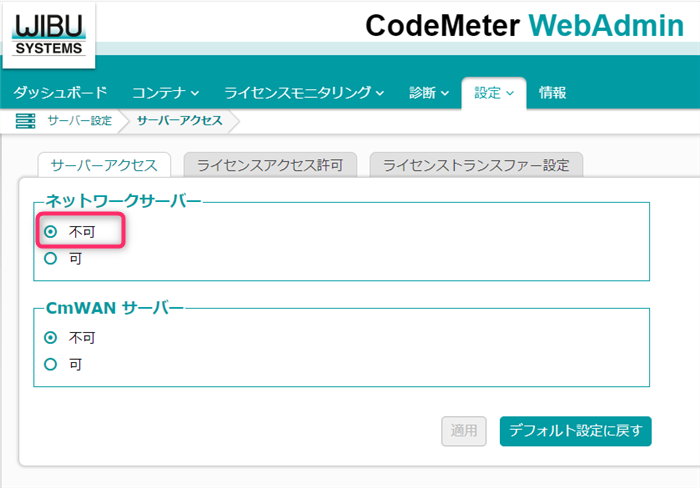Expand the コンテナ dropdown menu
700x488 pixels.
pyautogui.click(x=165, y=93)
